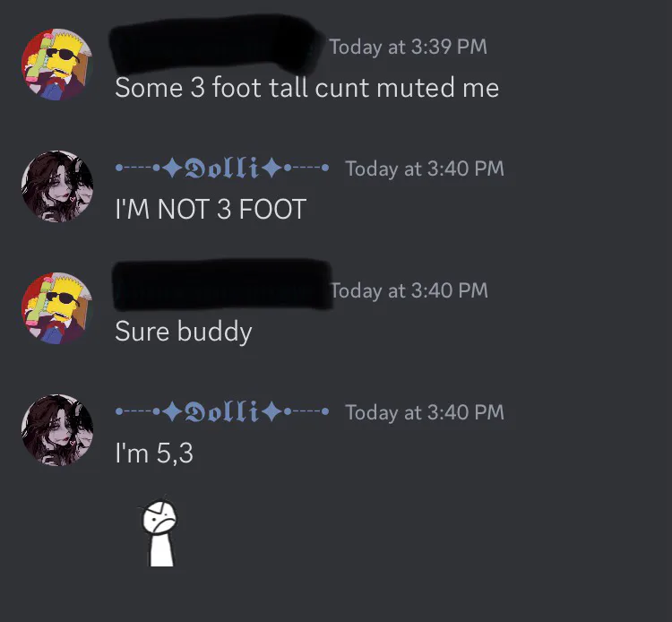Open Bart Simpson avatar beside 'Sure buddy'

coord(57,308)
